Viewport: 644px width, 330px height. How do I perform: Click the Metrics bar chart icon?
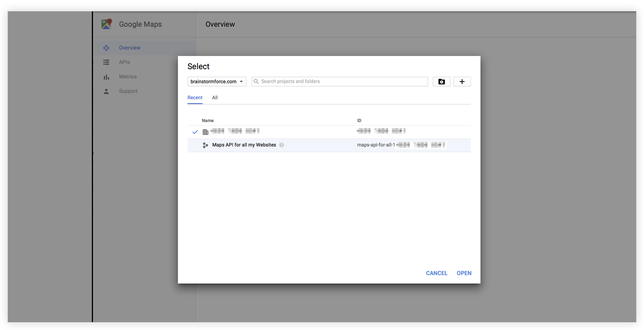[106, 77]
